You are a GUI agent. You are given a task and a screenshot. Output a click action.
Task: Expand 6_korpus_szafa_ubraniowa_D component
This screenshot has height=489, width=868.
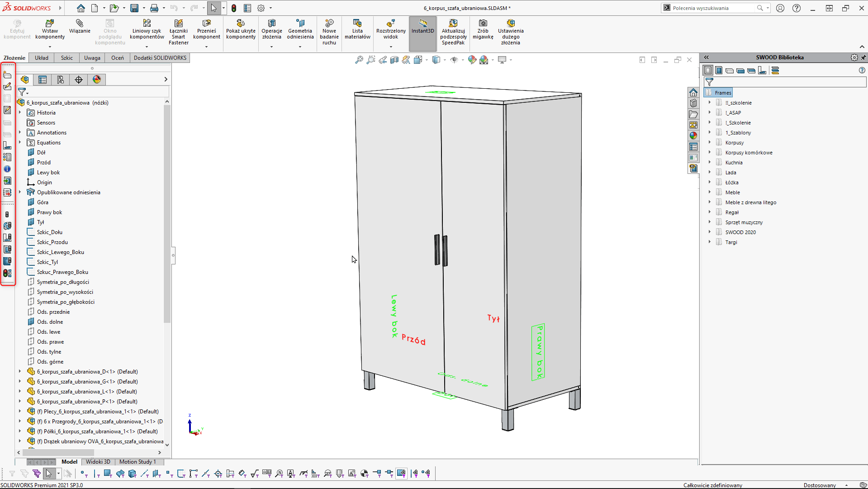20,372
